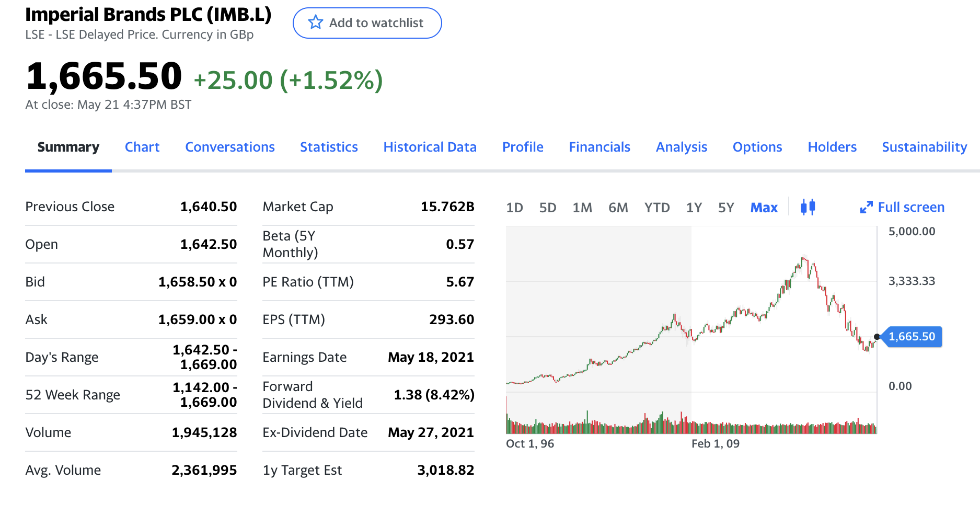Open the Summary tab
980x515 pixels.
(x=68, y=147)
